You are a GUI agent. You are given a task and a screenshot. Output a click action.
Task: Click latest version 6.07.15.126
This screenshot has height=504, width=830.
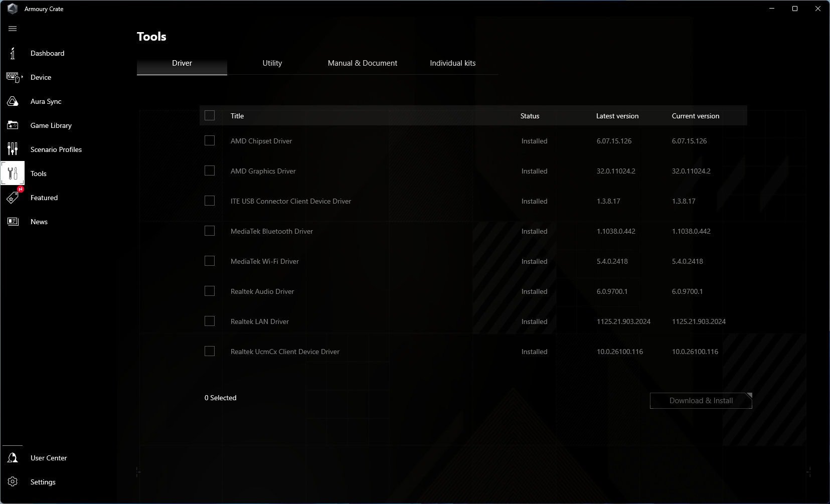click(x=614, y=141)
